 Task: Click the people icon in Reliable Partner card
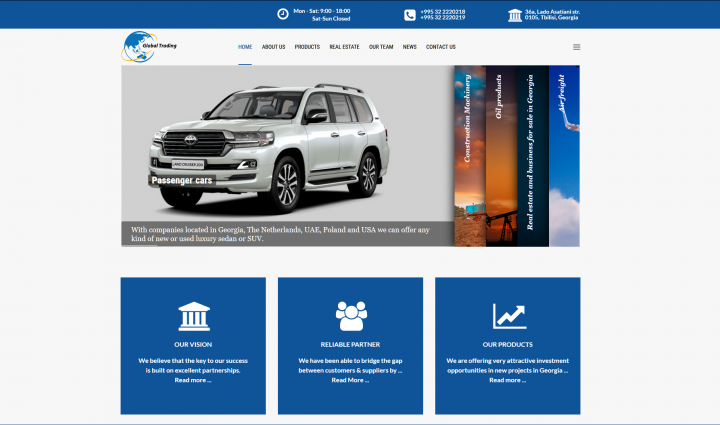(351, 316)
